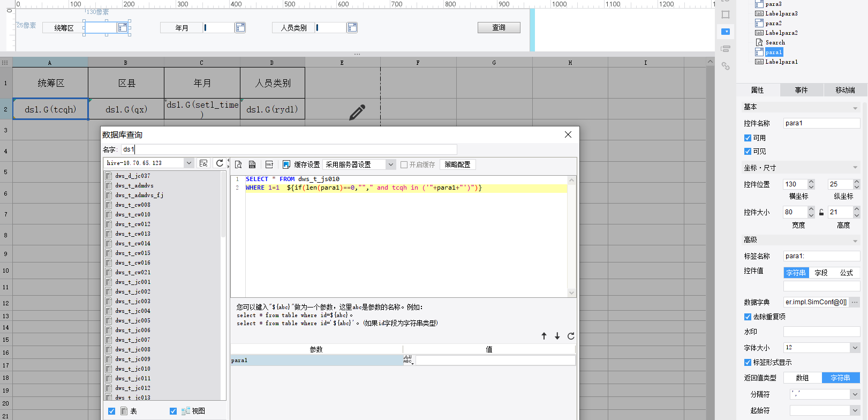Click the unlock size ratio icon
Image resolution: width=868 pixels, height=420 pixels.
[x=821, y=212]
